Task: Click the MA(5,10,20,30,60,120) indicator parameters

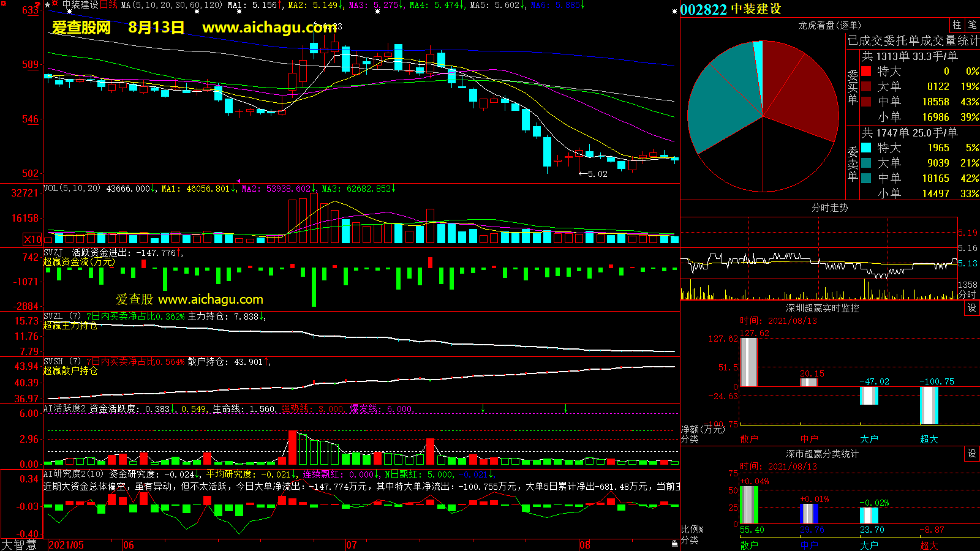Action: point(171,5)
